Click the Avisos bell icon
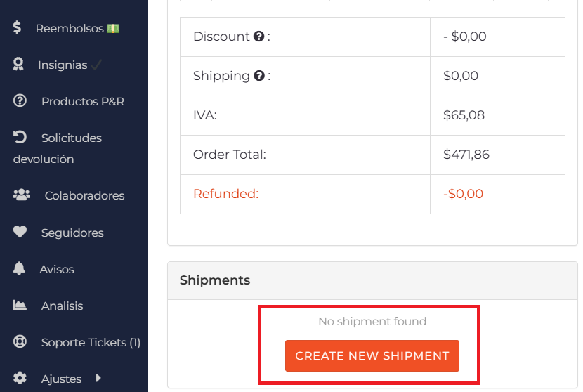 (x=19, y=268)
